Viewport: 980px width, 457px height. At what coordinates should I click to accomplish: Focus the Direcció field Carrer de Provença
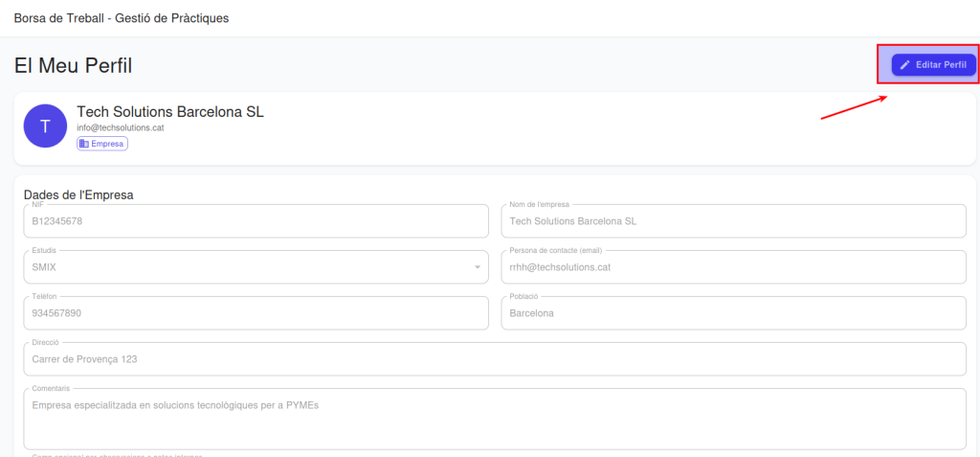click(x=495, y=359)
